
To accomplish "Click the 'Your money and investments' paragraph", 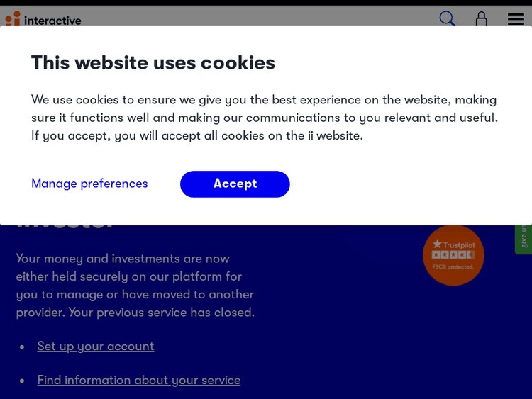I will (x=135, y=285).
